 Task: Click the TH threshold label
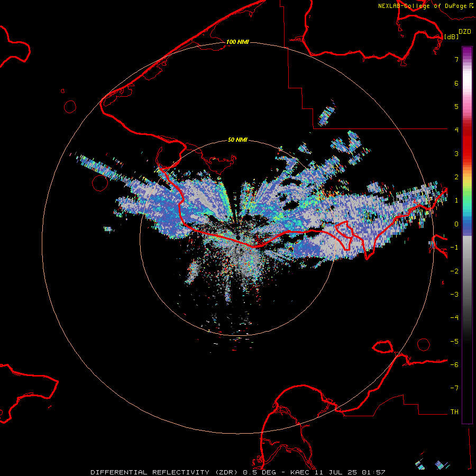coord(454,412)
